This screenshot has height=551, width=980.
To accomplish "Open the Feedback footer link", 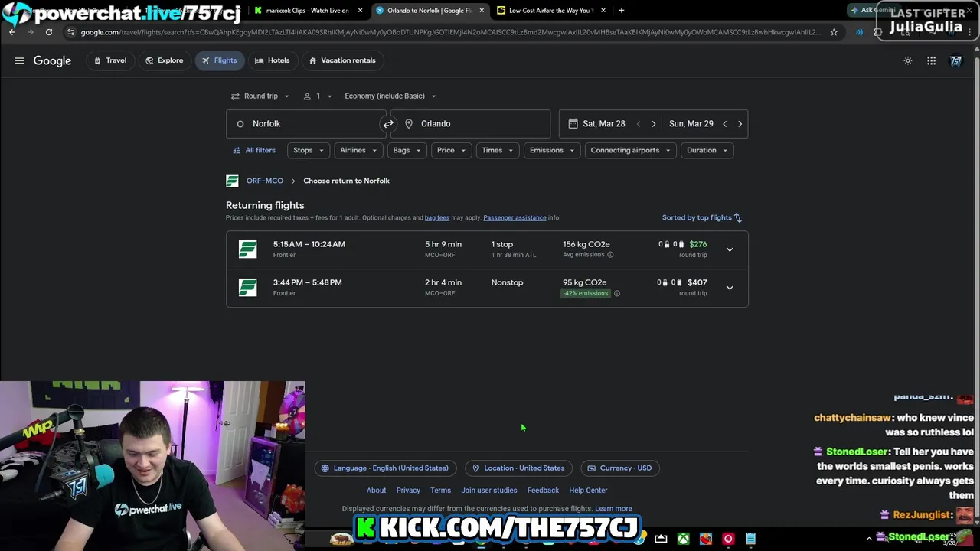I will tap(543, 491).
